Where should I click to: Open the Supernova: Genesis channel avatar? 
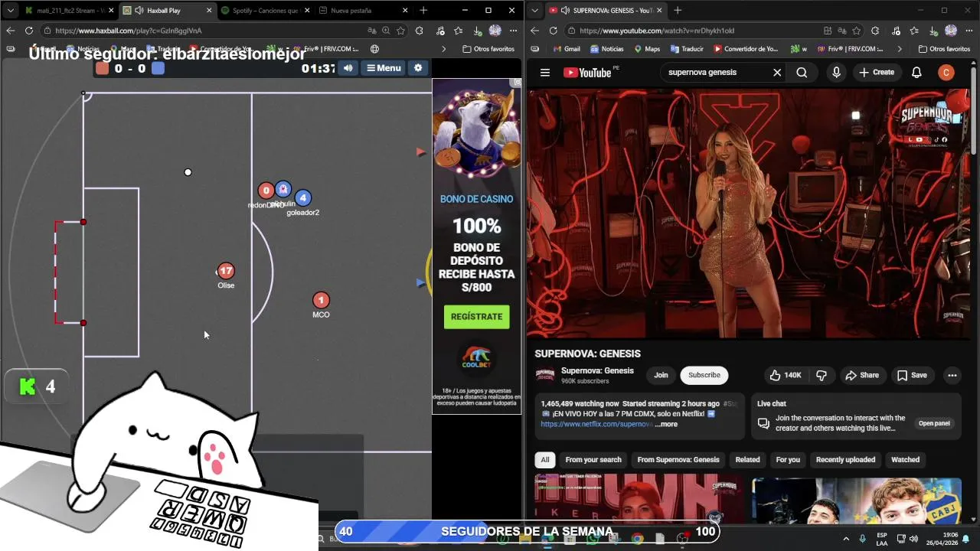coord(545,375)
